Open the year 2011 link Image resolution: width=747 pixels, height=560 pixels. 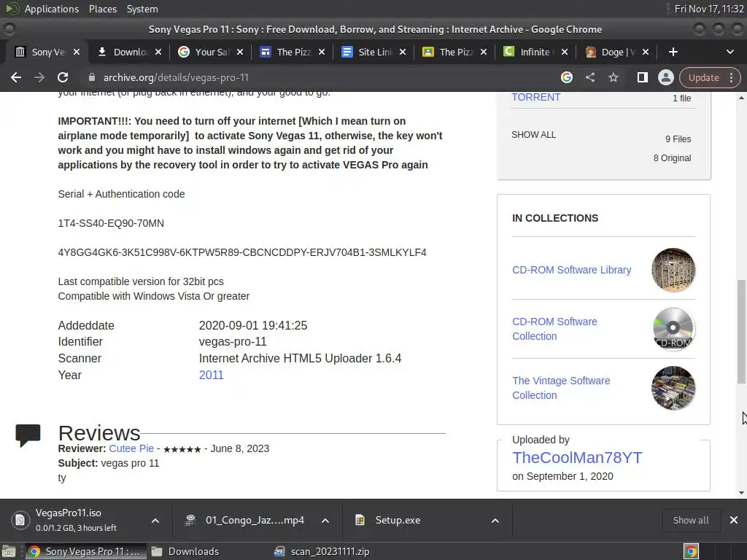click(x=211, y=376)
